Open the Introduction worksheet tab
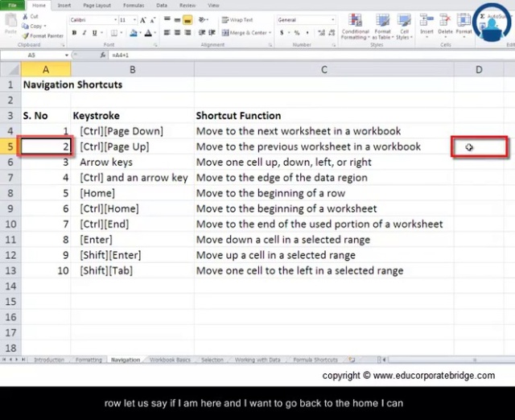Image resolution: width=515 pixels, height=420 pixels. pyautogui.click(x=49, y=360)
